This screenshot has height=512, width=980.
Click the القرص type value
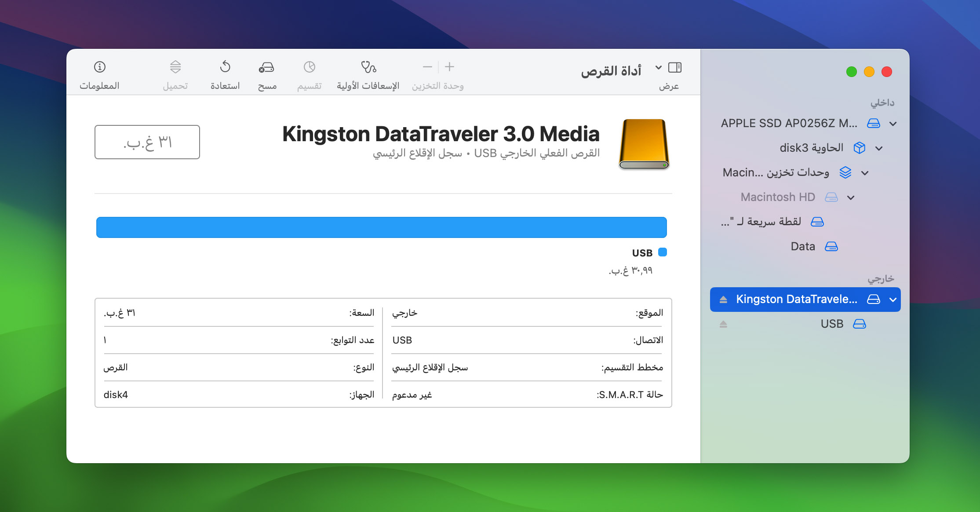(x=116, y=368)
